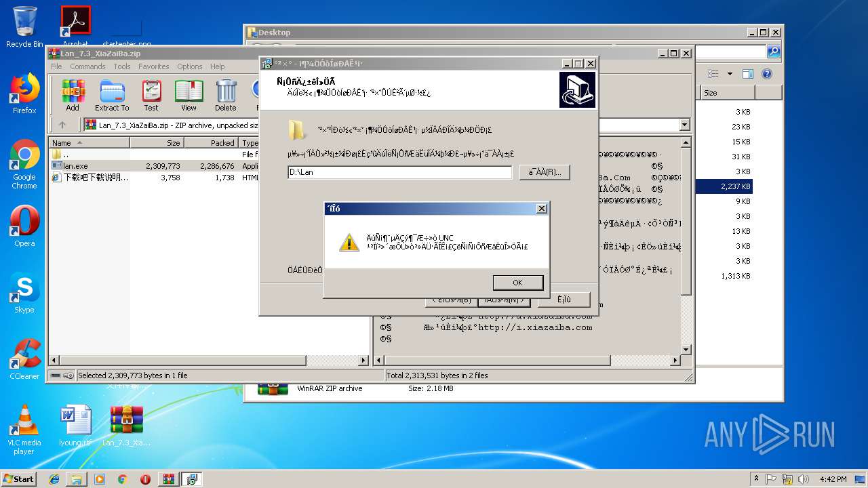This screenshot has width=868, height=488.
Task: Click the browse (R)... button in installer
Action: (545, 172)
